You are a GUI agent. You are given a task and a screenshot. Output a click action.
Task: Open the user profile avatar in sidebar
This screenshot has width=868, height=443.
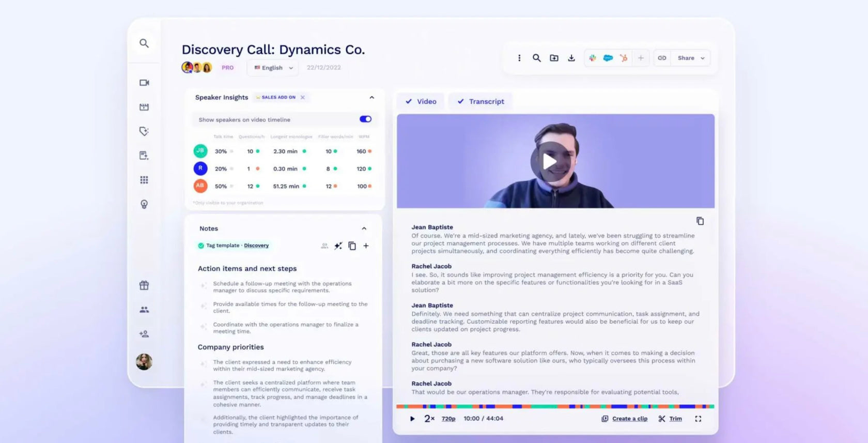click(144, 362)
